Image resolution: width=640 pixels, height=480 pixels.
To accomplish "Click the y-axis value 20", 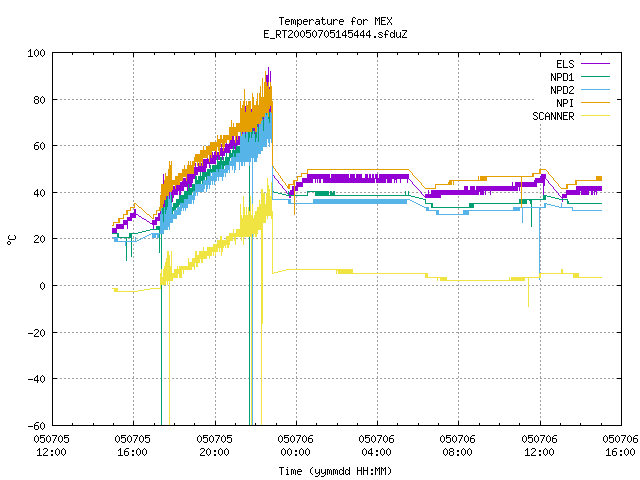I will (x=39, y=239).
